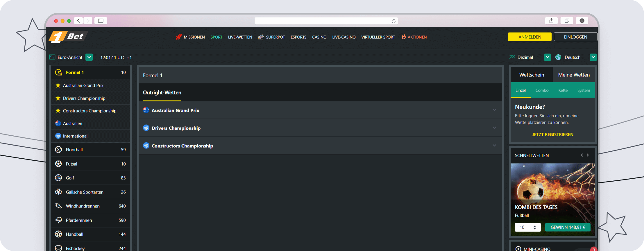Show previous Schnellwetten with left arrow

point(582,155)
